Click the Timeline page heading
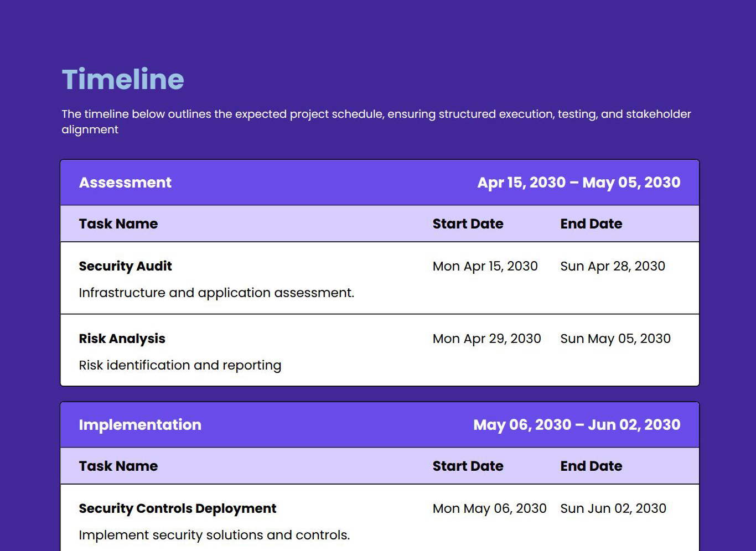 tap(123, 79)
